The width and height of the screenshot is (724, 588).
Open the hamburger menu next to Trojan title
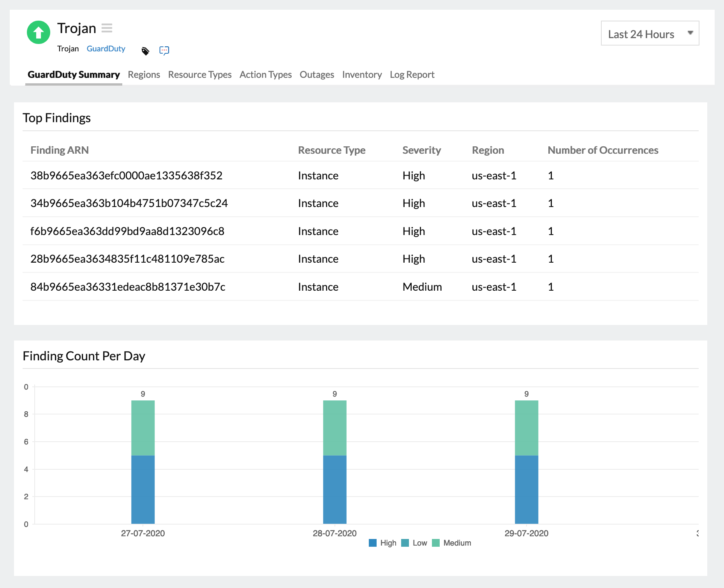tap(107, 28)
